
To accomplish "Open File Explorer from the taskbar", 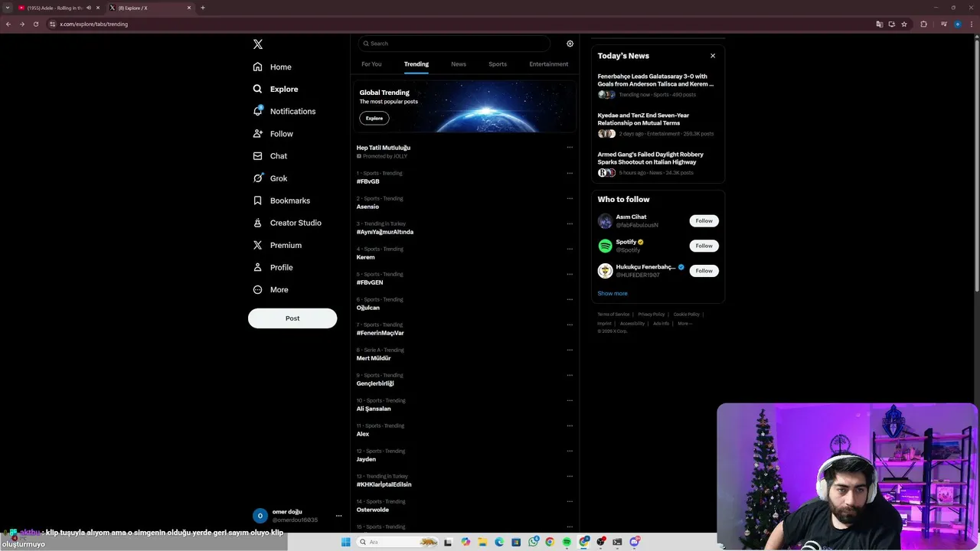I will click(x=482, y=542).
